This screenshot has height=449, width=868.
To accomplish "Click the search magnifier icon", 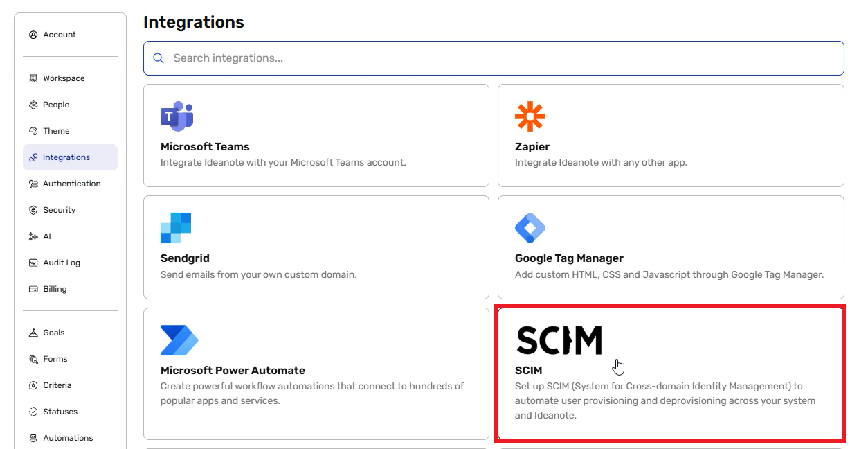I will (x=159, y=58).
